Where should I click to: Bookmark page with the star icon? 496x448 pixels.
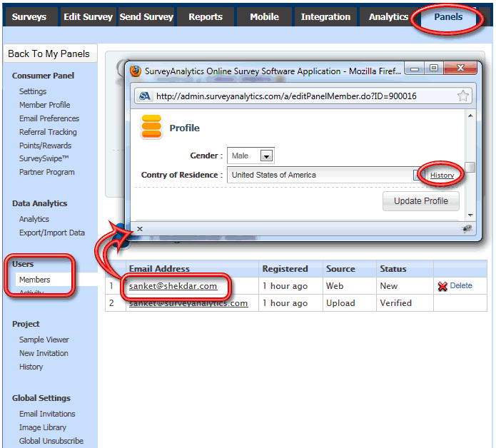(462, 96)
